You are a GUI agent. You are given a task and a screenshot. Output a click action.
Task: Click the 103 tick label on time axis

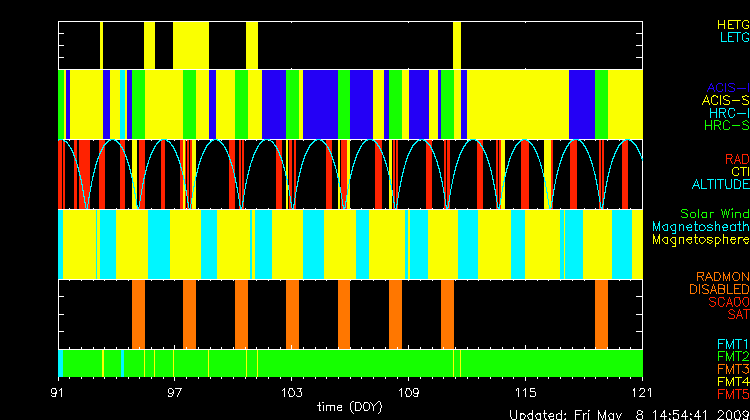pos(292,391)
